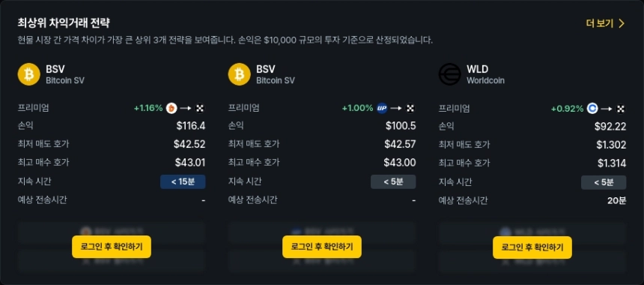Click 로그인 후 확인하기 under middle BSV card
The width and height of the screenshot is (644, 285).
(x=322, y=247)
